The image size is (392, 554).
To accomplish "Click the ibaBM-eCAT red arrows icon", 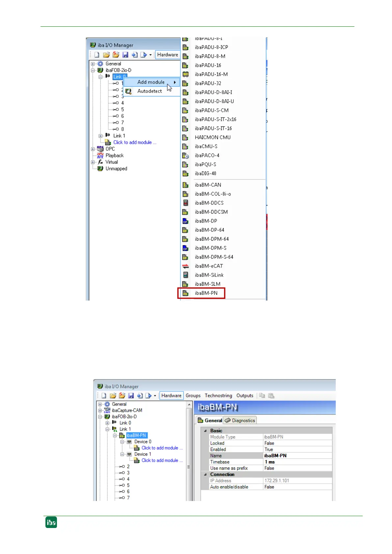I will [185, 266].
